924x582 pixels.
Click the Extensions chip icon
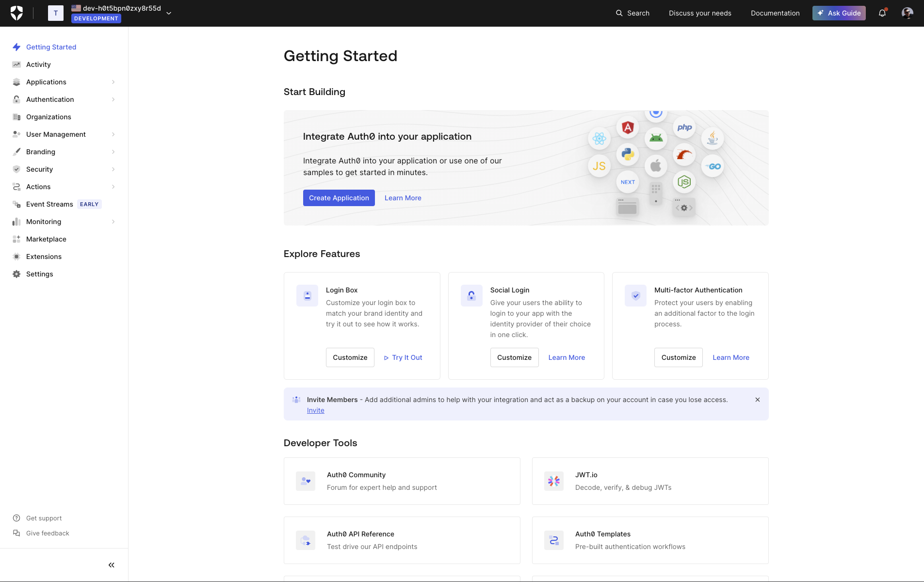[16, 257]
